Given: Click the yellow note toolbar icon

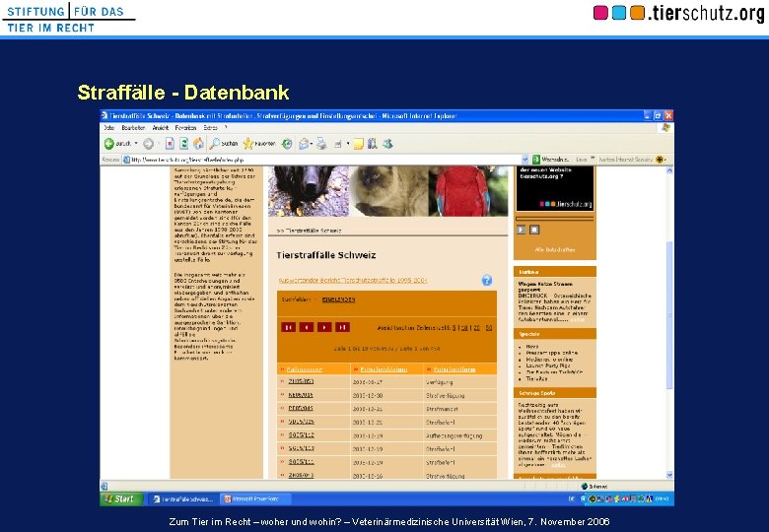Looking at the screenshot, I should (x=359, y=144).
